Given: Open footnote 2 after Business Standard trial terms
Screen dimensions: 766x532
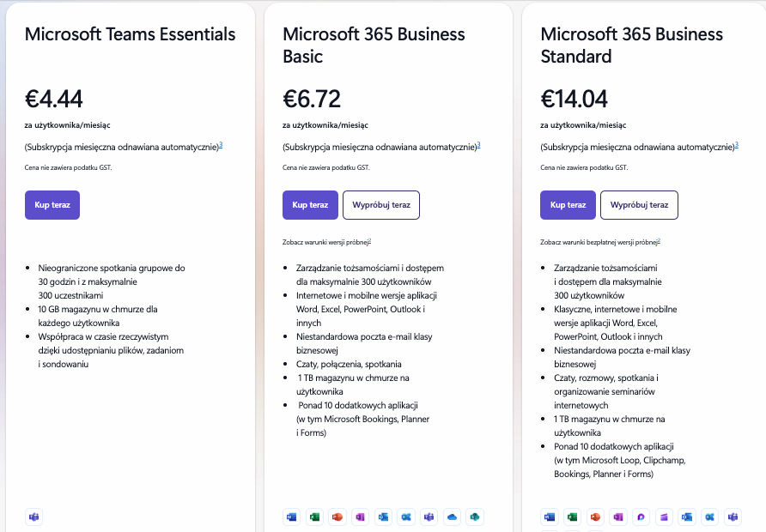Looking at the screenshot, I should (659, 240).
